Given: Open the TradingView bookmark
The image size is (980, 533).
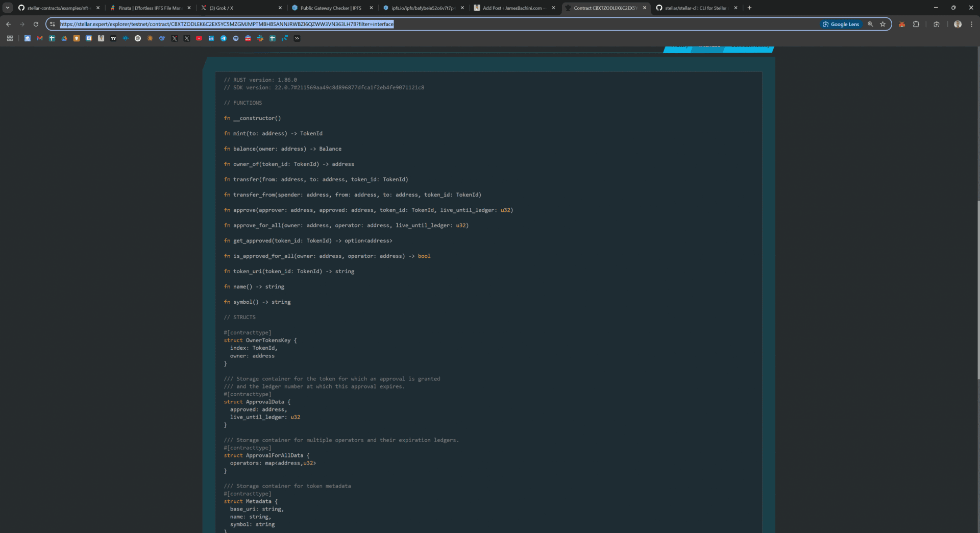Looking at the screenshot, I should pyautogui.click(x=113, y=38).
